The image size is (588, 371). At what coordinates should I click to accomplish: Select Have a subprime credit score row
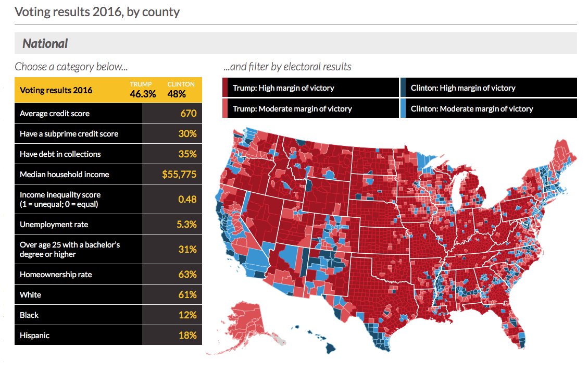[x=78, y=133]
